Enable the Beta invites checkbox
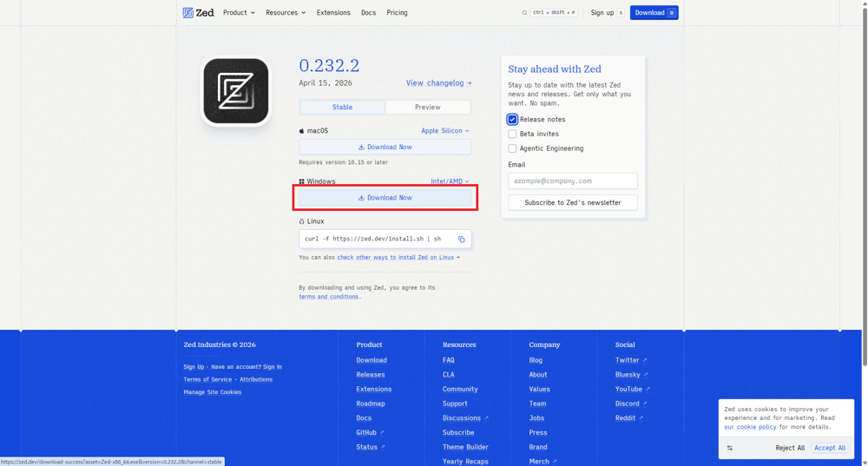 pos(512,134)
